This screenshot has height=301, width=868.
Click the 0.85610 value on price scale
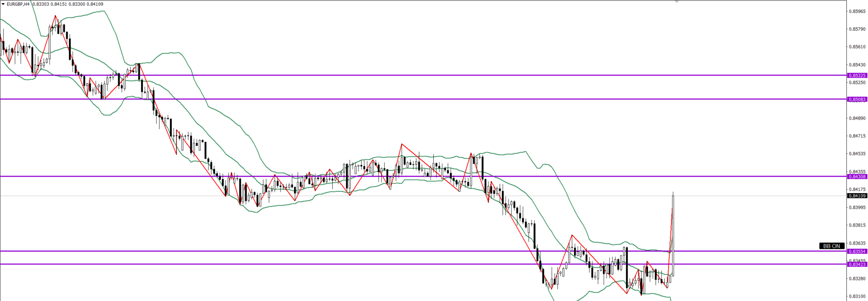pos(857,47)
